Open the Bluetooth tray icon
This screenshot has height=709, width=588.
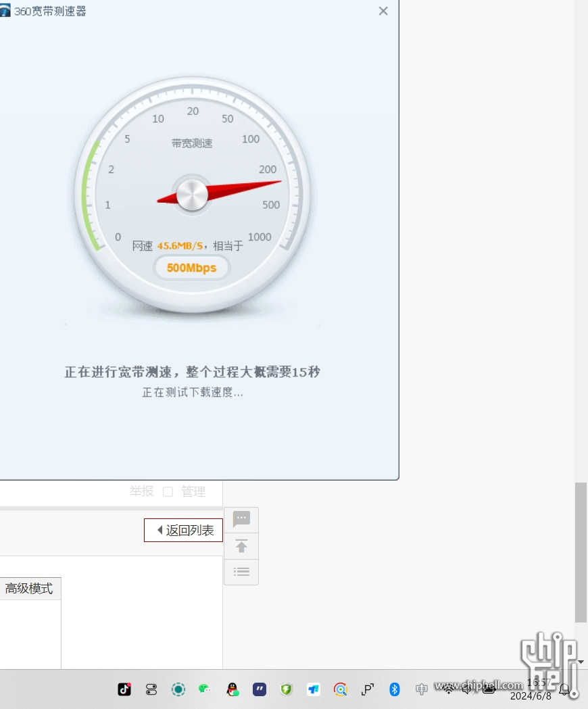click(395, 689)
